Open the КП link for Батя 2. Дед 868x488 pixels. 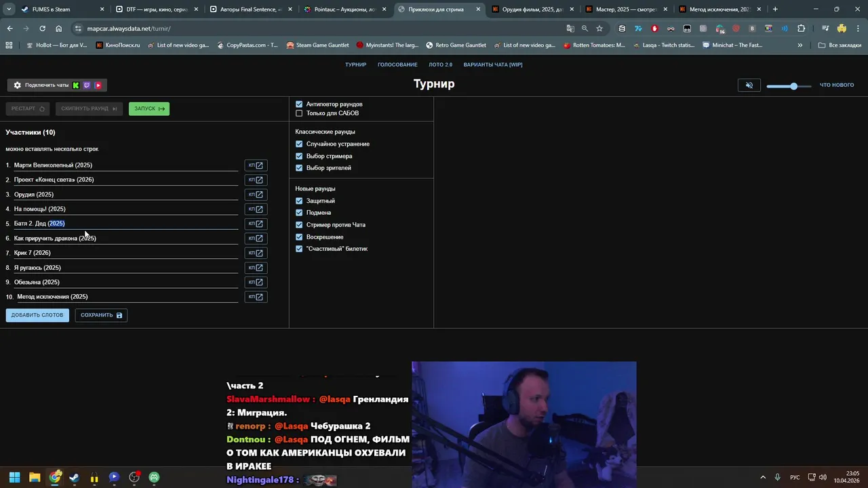[x=256, y=224]
